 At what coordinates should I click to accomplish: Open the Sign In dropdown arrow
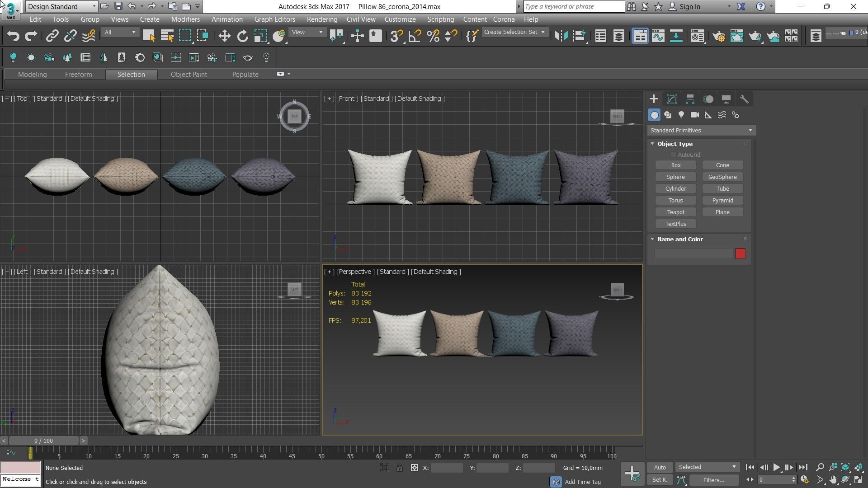[x=729, y=7]
